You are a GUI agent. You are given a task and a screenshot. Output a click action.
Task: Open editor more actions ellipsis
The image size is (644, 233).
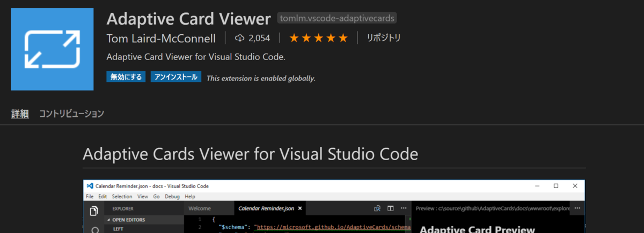tap(404, 208)
